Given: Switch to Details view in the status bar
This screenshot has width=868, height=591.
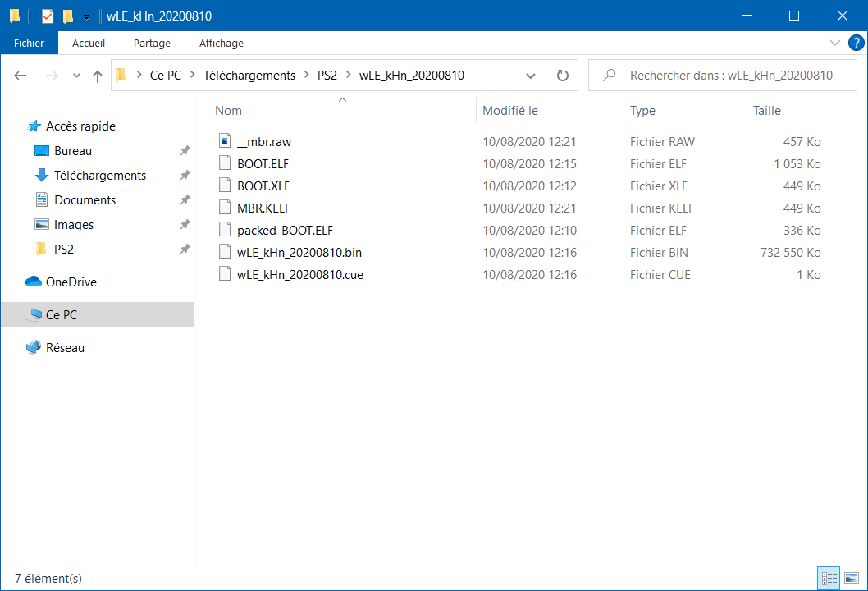Looking at the screenshot, I should tap(829, 578).
